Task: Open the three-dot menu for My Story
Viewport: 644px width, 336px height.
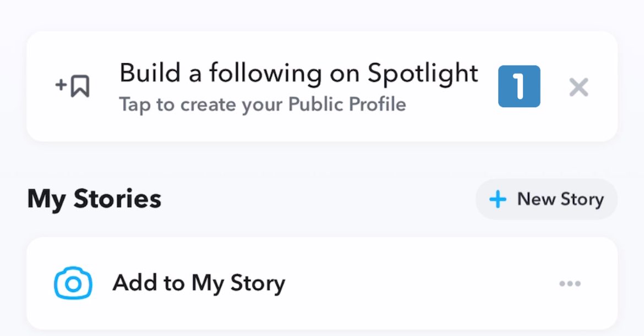Action: pos(570,284)
